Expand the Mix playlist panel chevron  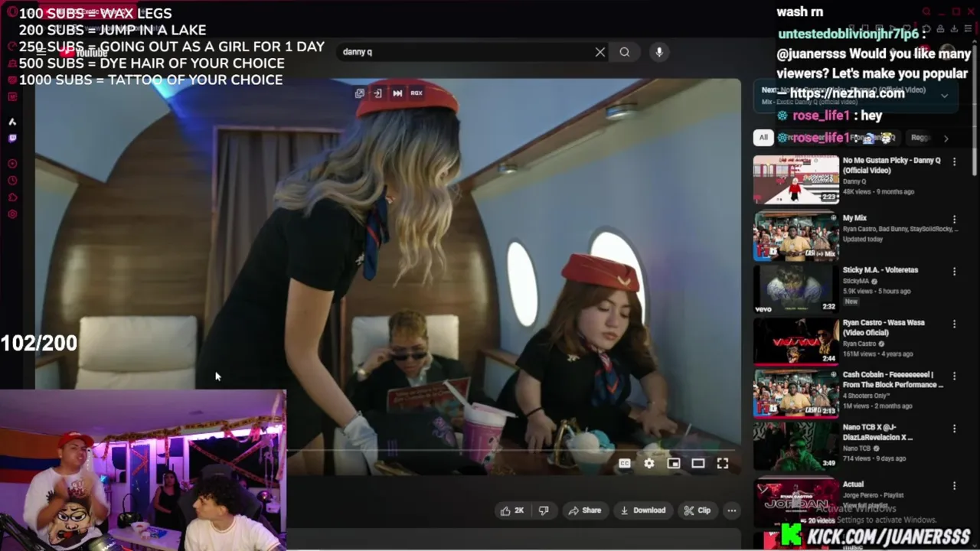(x=944, y=96)
